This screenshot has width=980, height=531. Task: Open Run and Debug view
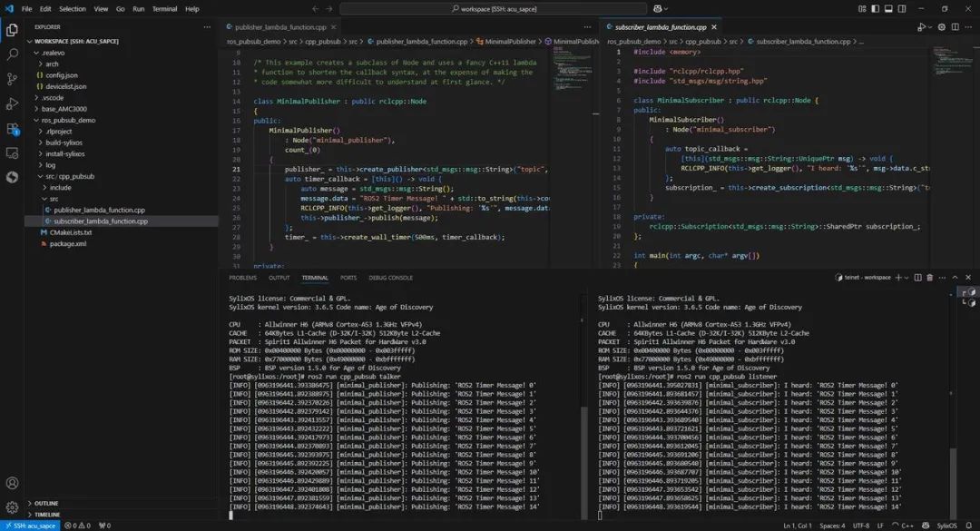point(12,103)
